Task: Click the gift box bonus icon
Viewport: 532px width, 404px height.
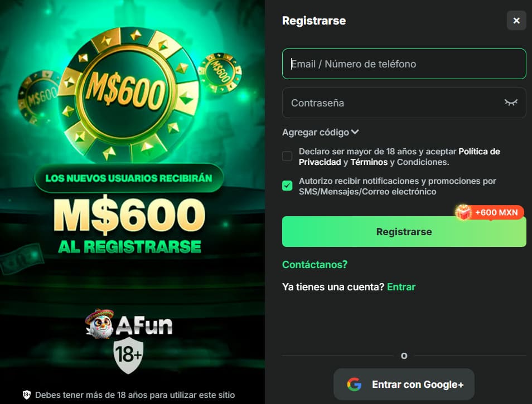Action: [463, 212]
